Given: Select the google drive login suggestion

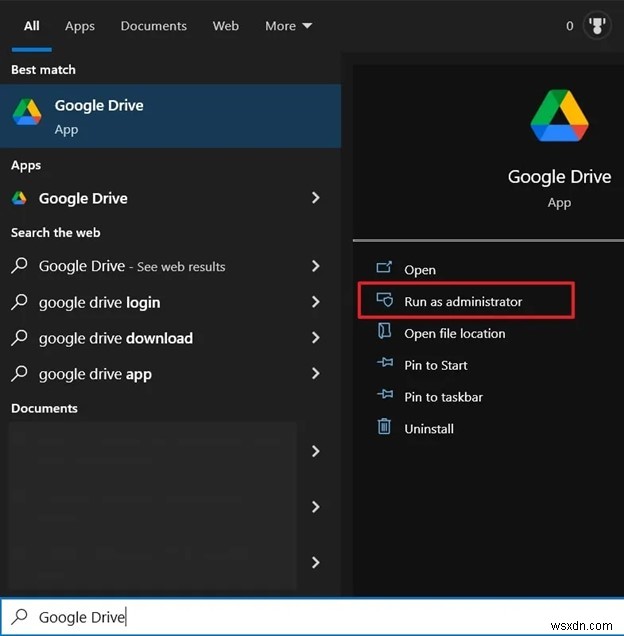Looking at the screenshot, I should (99, 303).
